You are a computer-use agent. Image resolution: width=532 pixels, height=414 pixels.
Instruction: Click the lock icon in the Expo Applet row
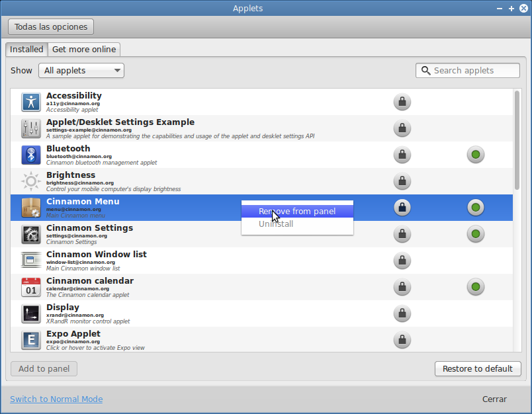pyautogui.click(x=402, y=340)
